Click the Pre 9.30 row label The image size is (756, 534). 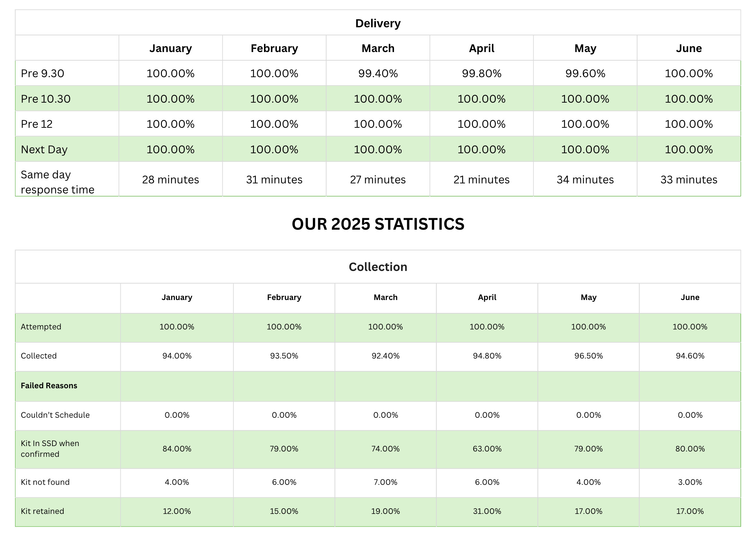click(x=42, y=73)
